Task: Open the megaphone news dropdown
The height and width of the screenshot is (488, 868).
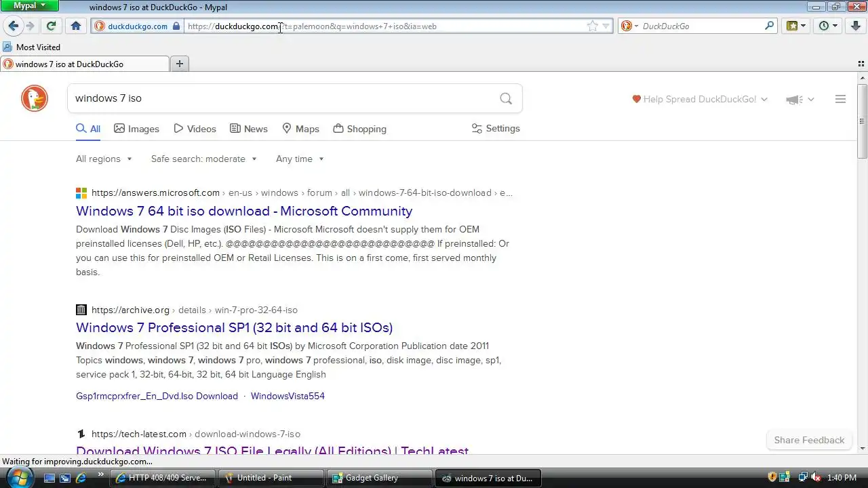Action: pyautogui.click(x=800, y=100)
